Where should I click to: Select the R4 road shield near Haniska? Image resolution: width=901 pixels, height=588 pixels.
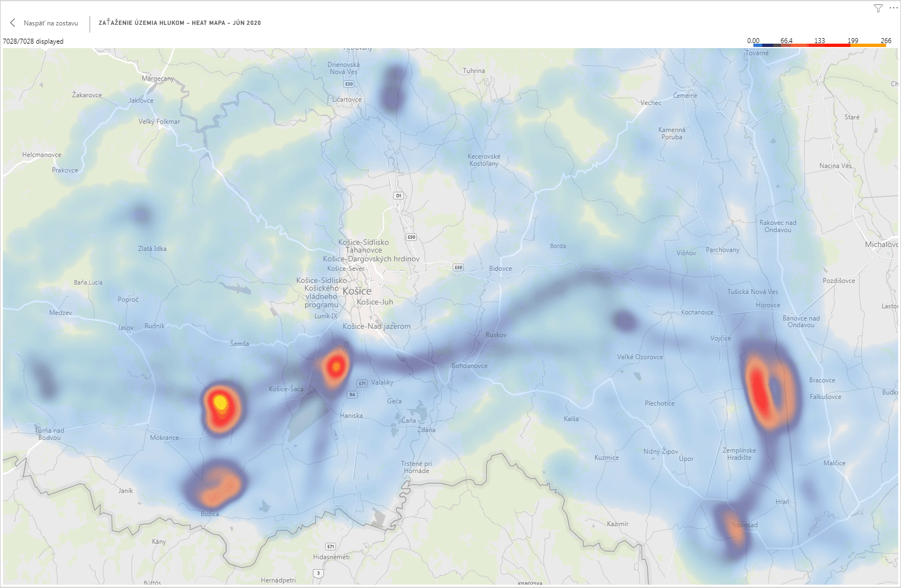[x=352, y=395]
